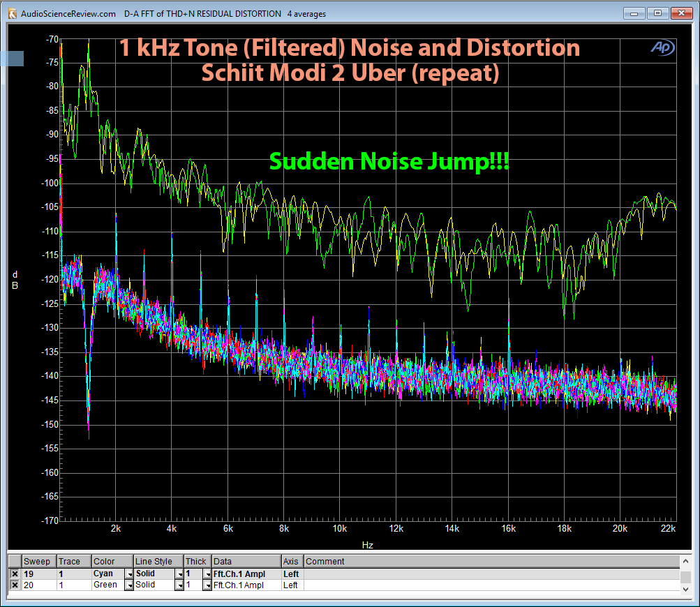
Task: Select the Green color cell
Action: pyautogui.click(x=108, y=585)
